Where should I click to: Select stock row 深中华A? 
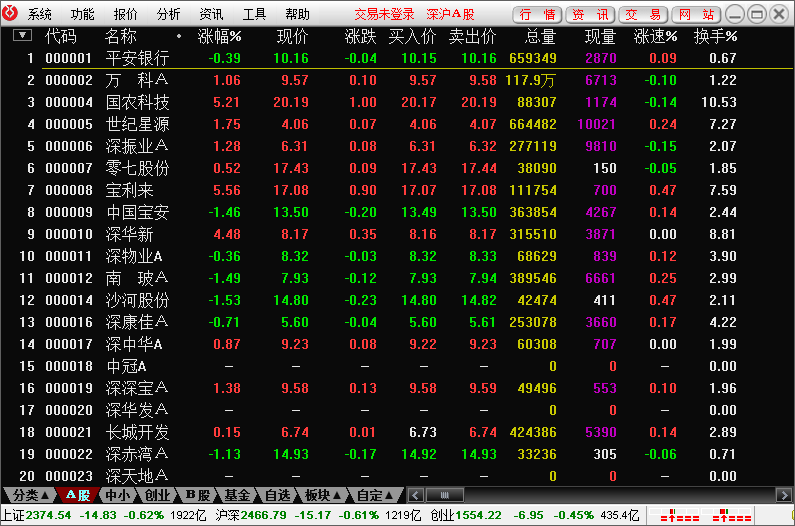pyautogui.click(x=397, y=344)
